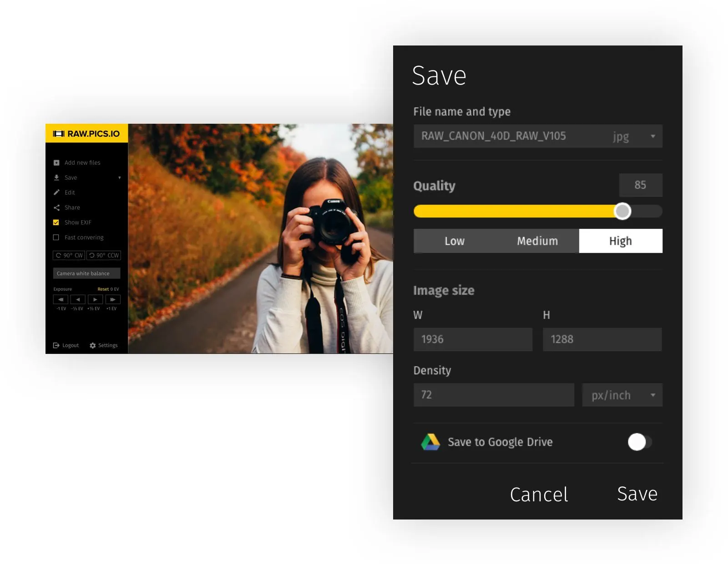This screenshot has width=728, height=565.
Task: Decrease exposure by 1 EV
Action: (61, 299)
